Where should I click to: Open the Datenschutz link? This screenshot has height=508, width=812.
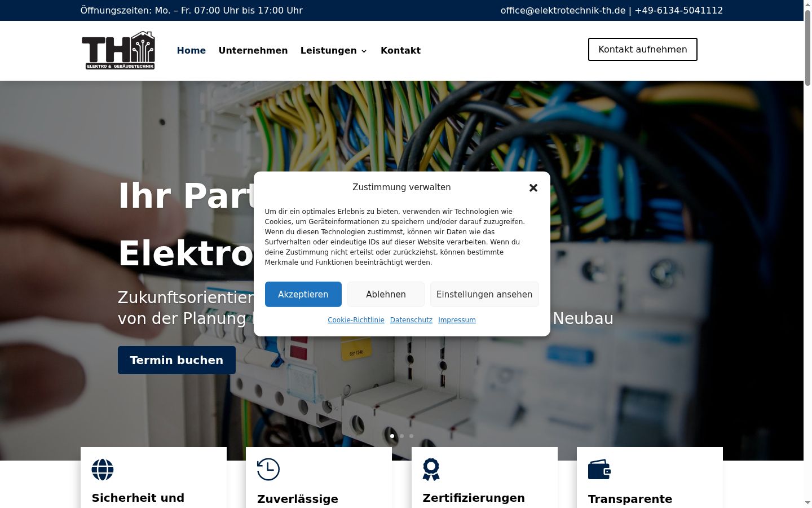(x=411, y=320)
